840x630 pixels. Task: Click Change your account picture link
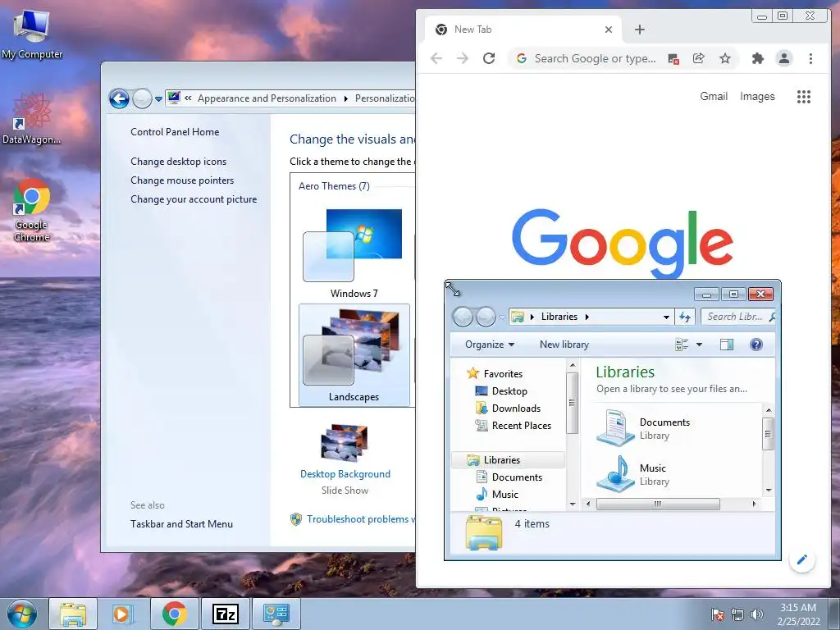click(194, 199)
